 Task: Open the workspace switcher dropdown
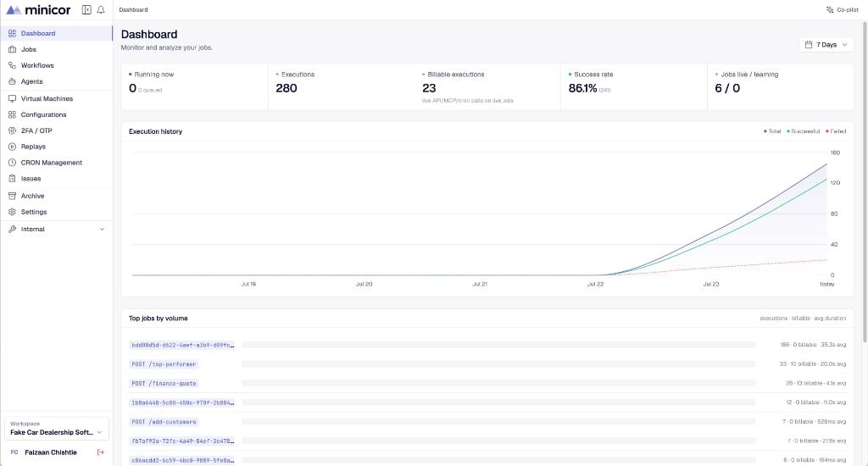57,429
